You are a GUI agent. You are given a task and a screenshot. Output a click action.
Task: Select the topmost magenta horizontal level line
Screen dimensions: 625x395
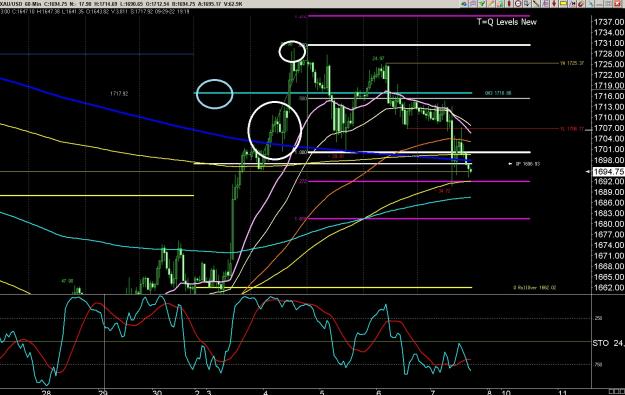[419, 16]
